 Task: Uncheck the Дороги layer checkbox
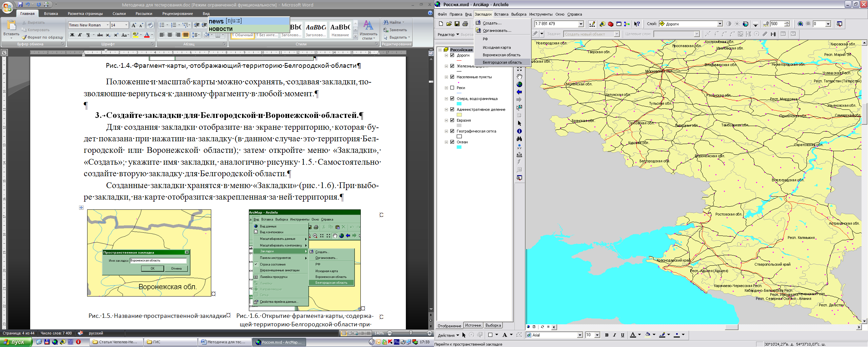pos(452,55)
